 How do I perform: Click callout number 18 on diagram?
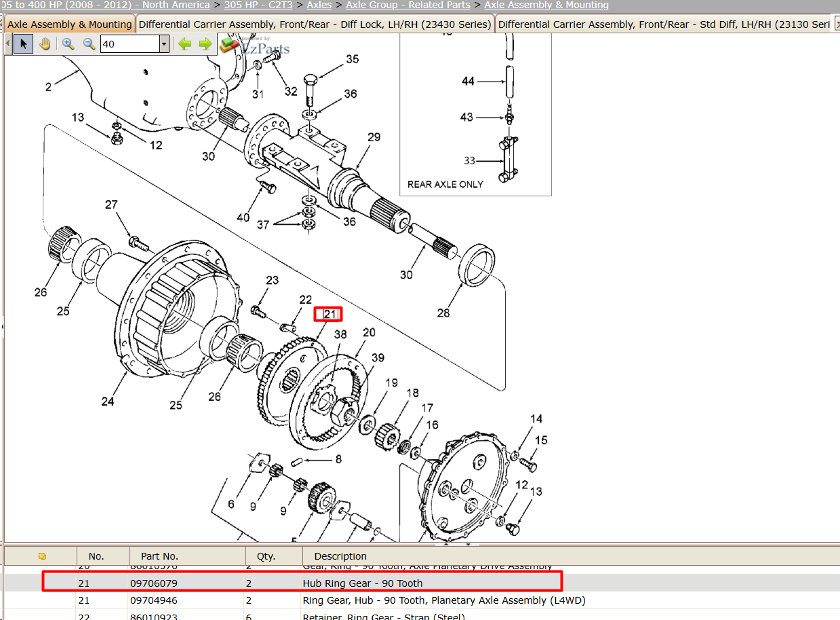[x=413, y=393]
